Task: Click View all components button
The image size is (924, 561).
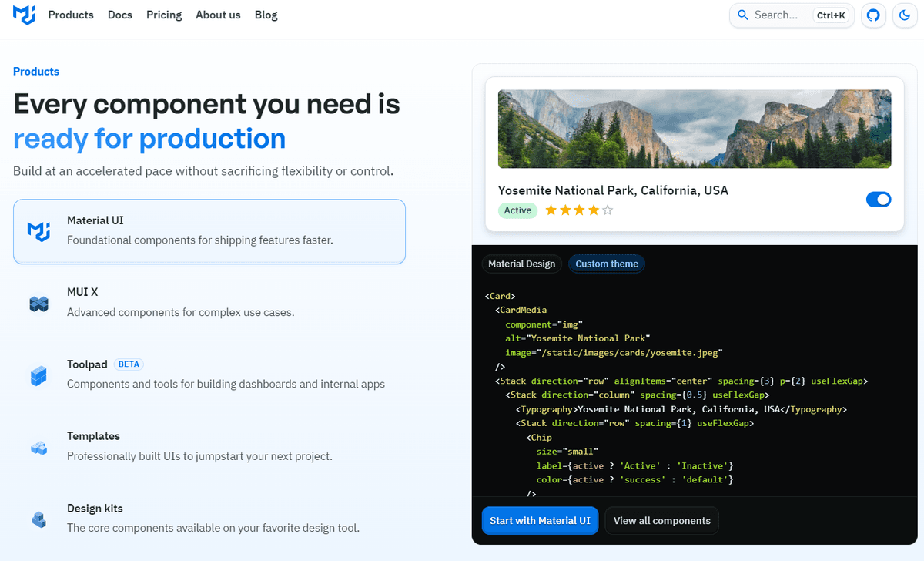Action: pyautogui.click(x=662, y=520)
